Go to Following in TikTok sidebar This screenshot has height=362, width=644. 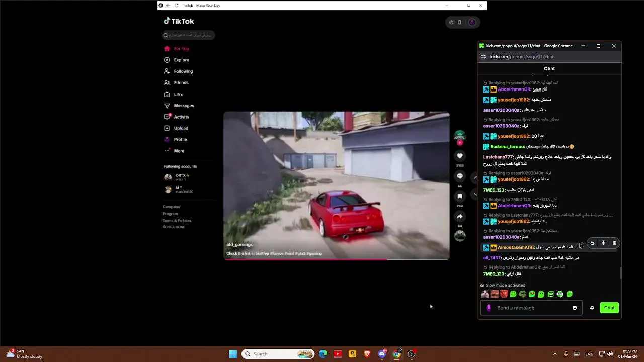pyautogui.click(x=179, y=71)
